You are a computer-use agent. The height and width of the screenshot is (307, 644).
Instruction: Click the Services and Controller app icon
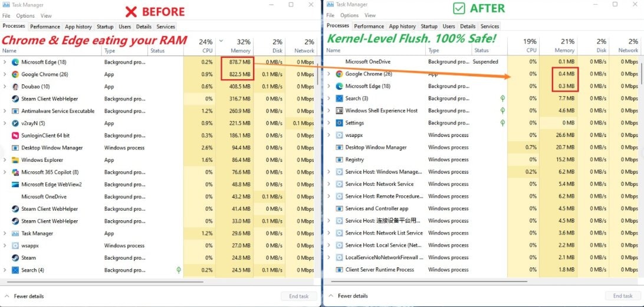click(x=339, y=208)
